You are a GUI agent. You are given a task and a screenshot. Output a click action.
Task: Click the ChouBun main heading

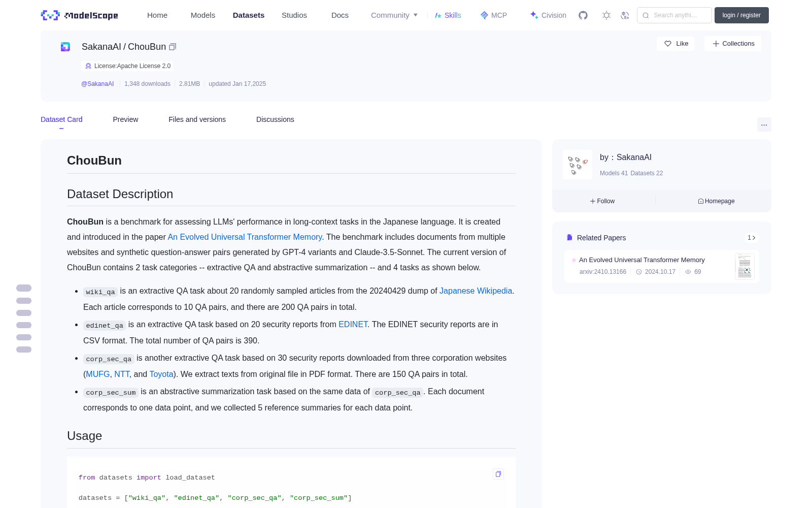point(94,161)
